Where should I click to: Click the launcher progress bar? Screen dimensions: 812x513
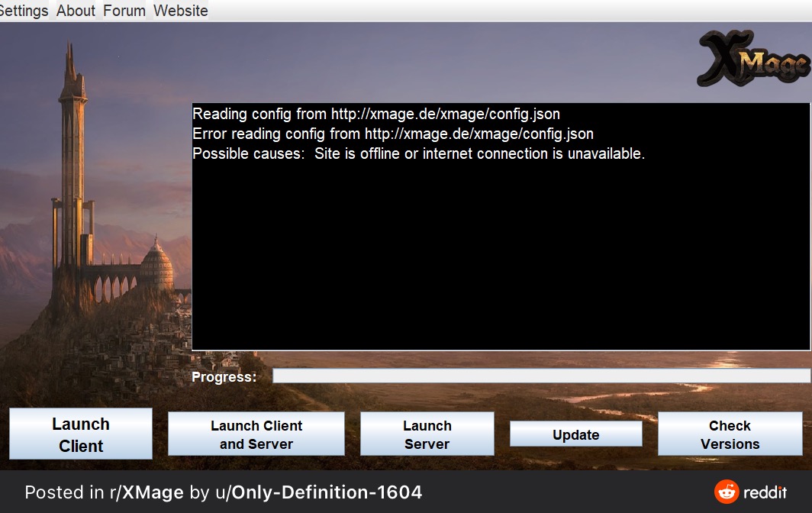pyautogui.click(x=540, y=376)
